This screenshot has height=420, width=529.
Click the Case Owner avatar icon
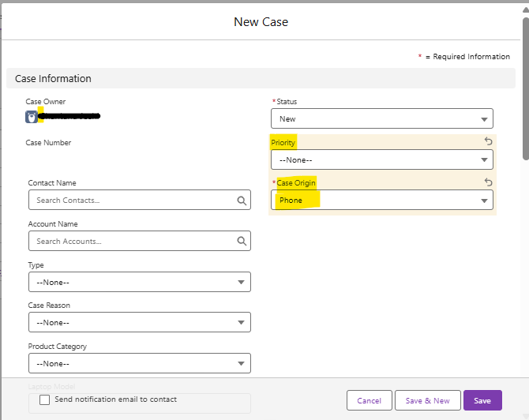[32, 117]
